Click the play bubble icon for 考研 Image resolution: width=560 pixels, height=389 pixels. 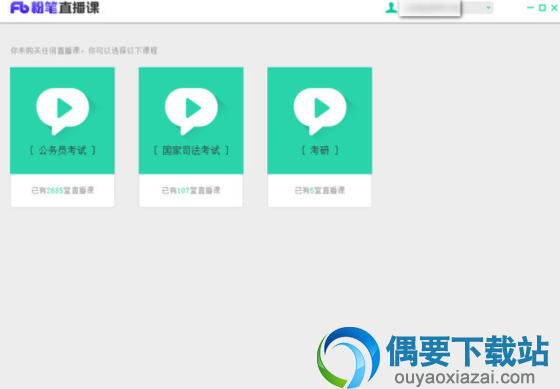(320, 111)
